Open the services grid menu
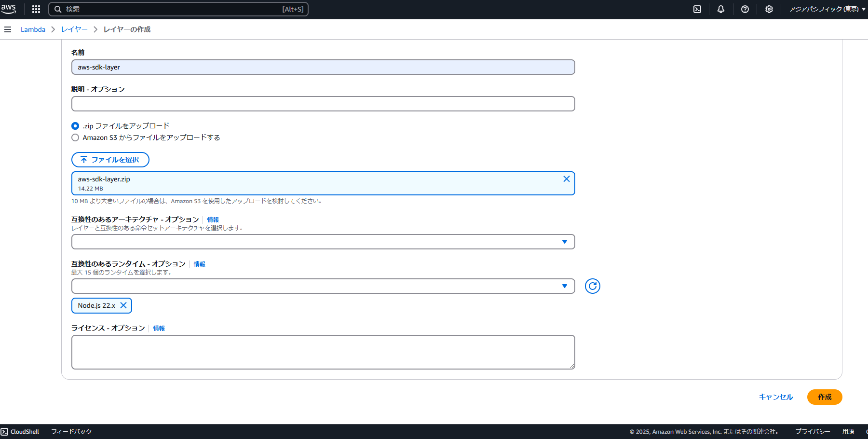Image resolution: width=868 pixels, height=439 pixels. click(36, 9)
